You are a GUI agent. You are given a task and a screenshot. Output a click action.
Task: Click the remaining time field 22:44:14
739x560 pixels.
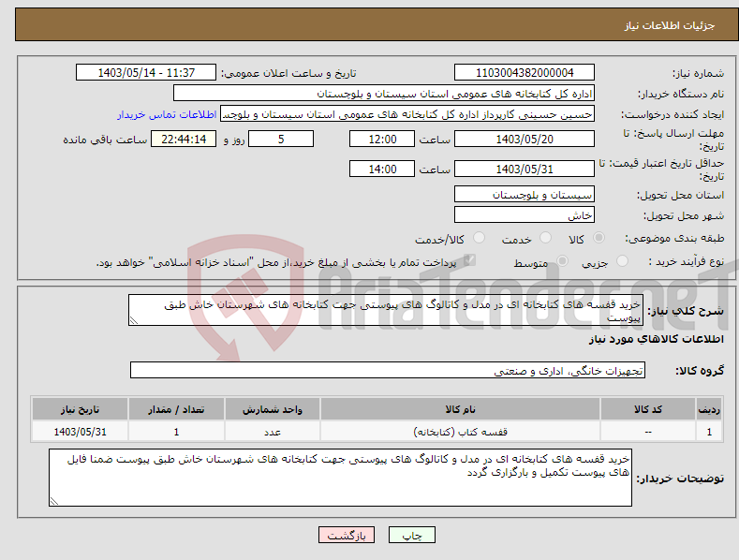tap(184, 139)
